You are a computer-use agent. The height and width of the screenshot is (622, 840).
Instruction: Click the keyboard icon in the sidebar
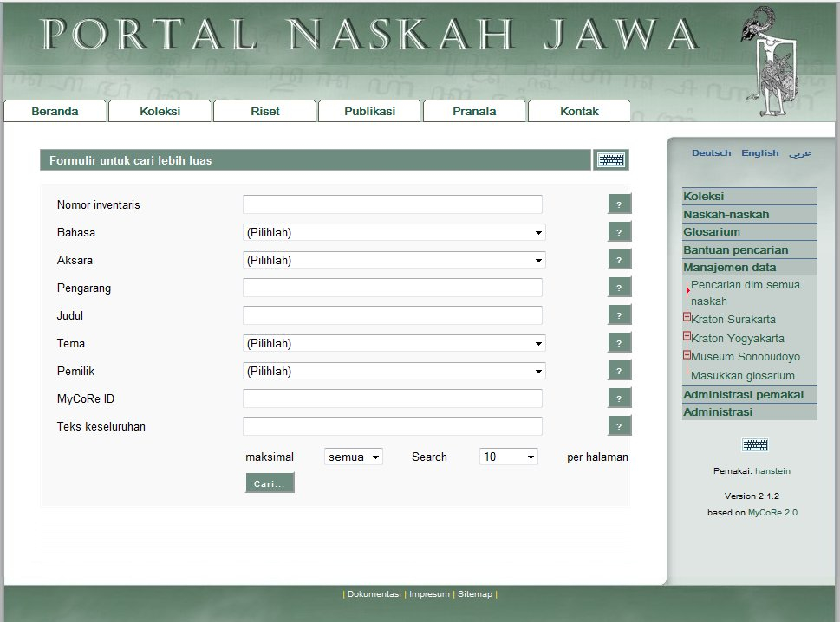coord(755,445)
